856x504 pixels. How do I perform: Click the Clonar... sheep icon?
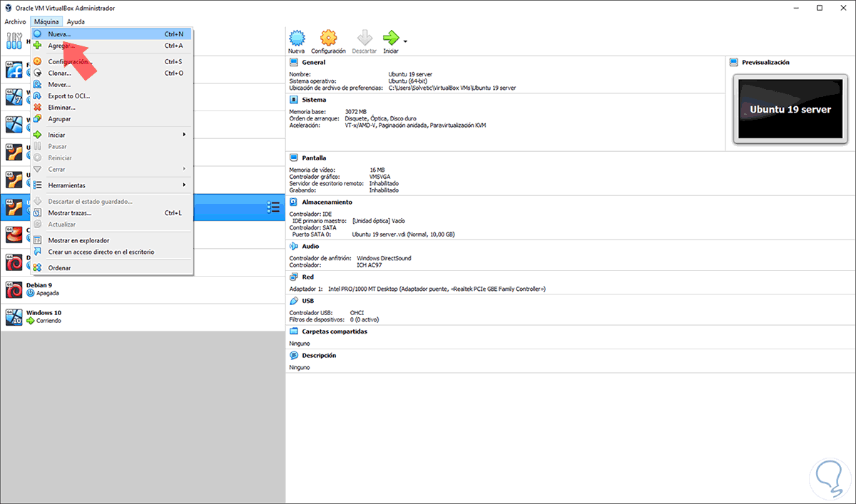pyautogui.click(x=38, y=73)
